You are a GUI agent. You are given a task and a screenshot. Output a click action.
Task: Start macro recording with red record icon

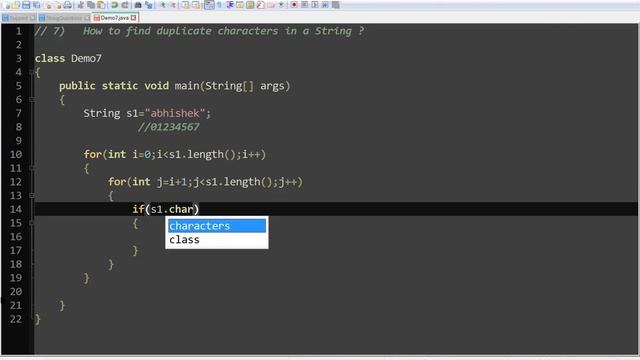294,5
